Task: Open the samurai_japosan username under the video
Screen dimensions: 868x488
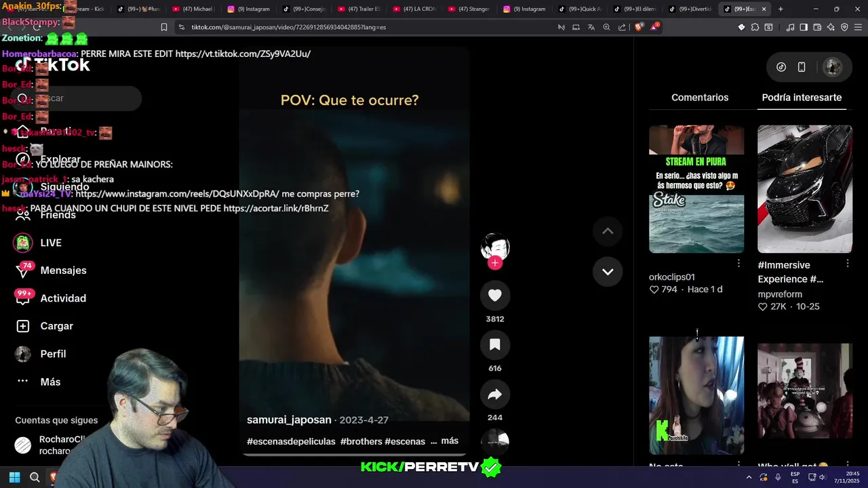Action: [x=289, y=420]
